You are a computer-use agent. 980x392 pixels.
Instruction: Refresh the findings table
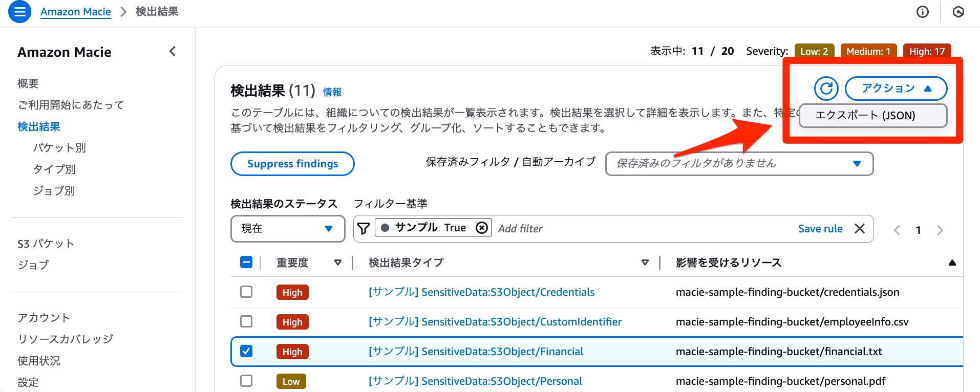[x=826, y=89]
